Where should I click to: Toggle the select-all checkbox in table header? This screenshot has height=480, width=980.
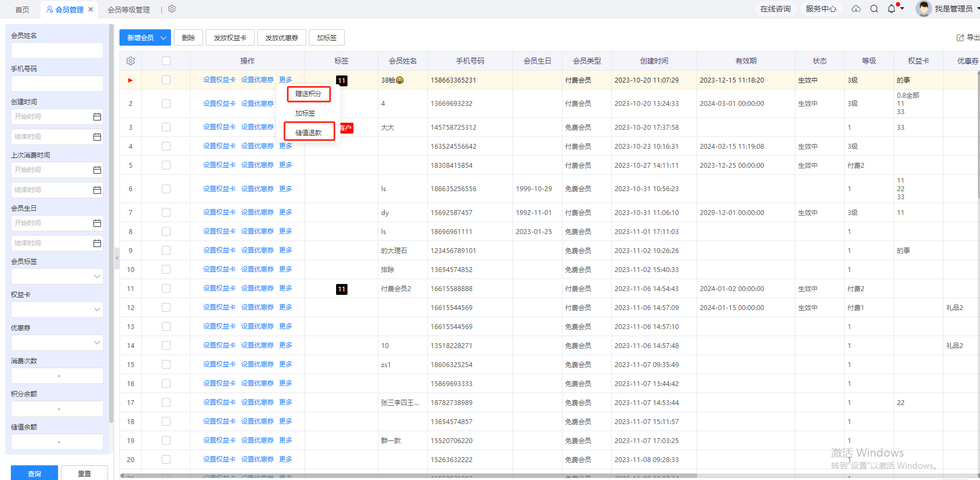click(166, 61)
